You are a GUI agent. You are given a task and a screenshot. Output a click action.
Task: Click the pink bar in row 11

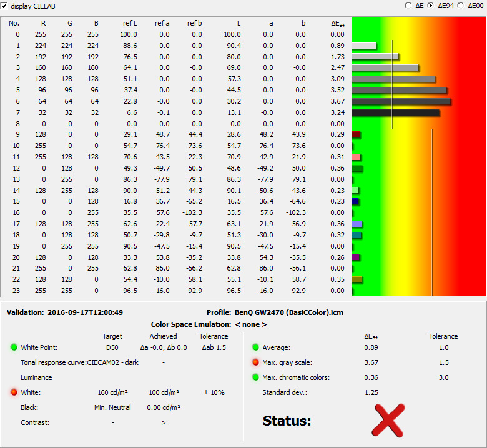pyautogui.click(x=357, y=157)
